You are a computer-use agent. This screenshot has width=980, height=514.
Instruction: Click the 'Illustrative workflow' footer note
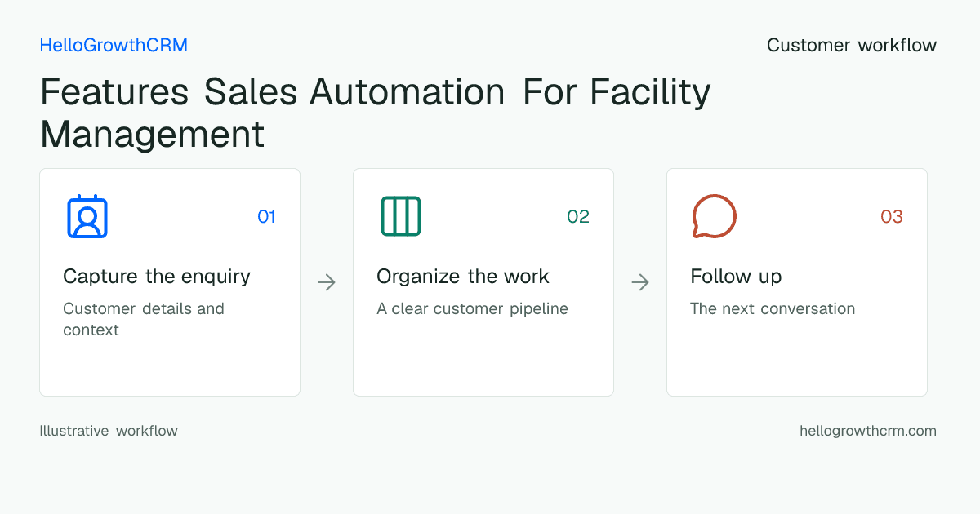pyautogui.click(x=109, y=431)
